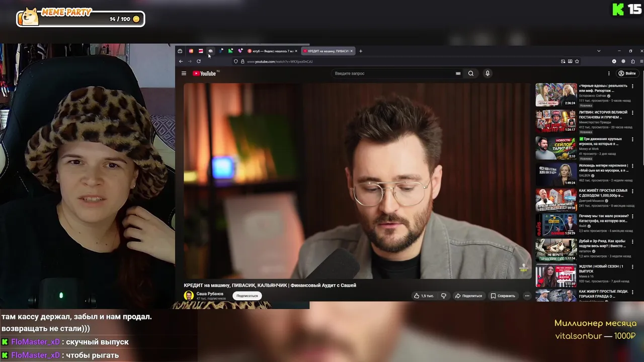Open a new browser tab

360,51
